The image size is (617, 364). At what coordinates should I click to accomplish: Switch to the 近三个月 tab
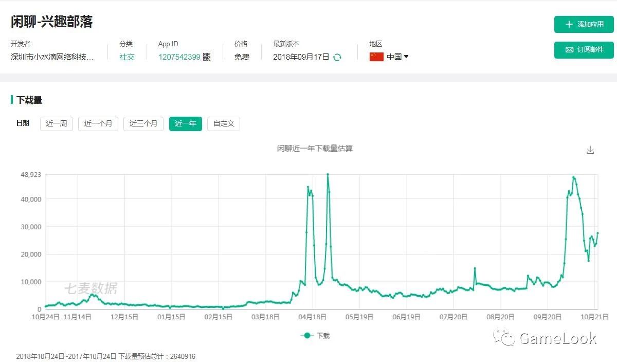click(x=143, y=123)
